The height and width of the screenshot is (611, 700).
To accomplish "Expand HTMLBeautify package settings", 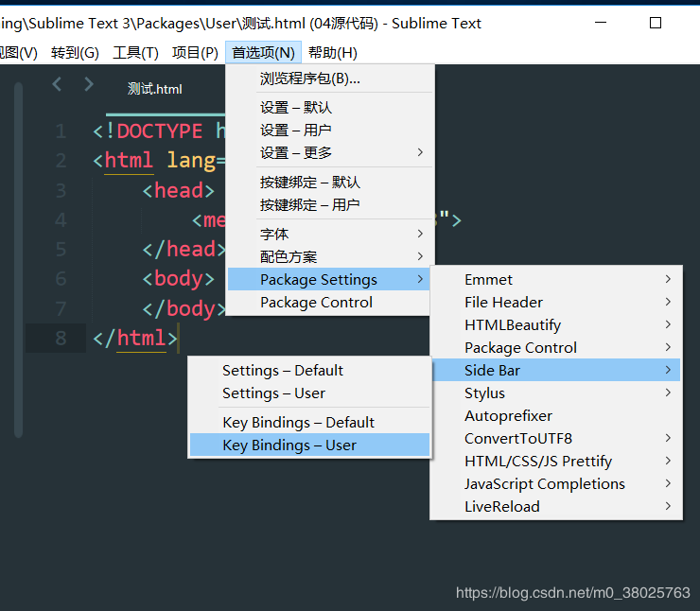I will click(556, 325).
